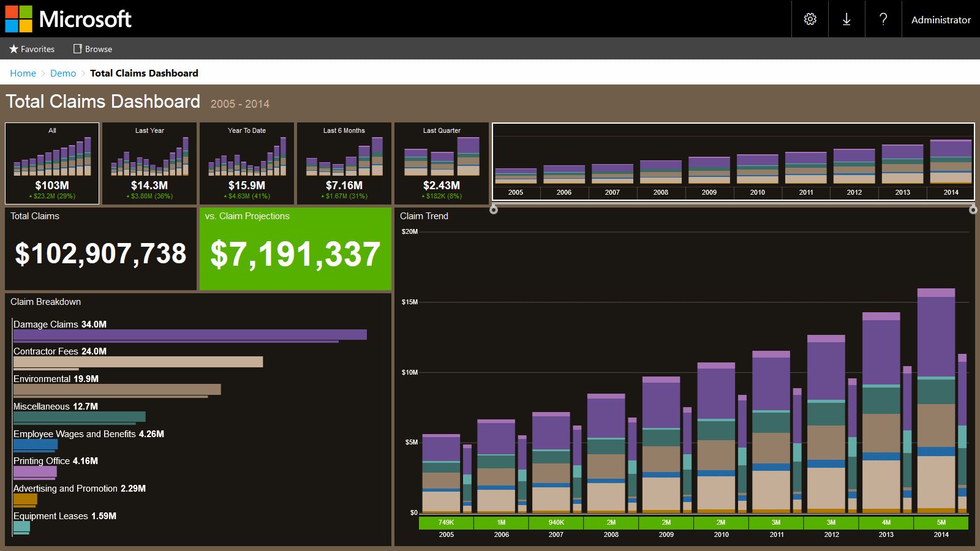Select 2014 in the year range selector
The height and width of the screenshot is (551, 980).
click(x=951, y=192)
